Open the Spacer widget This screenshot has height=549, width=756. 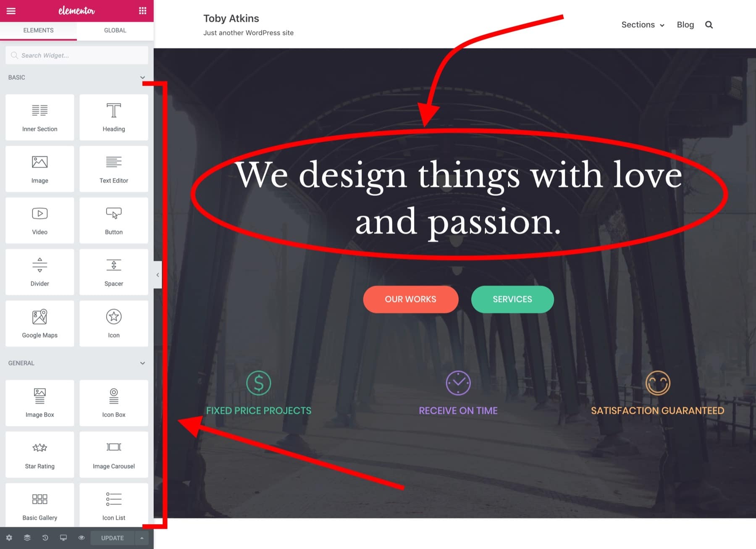point(113,272)
